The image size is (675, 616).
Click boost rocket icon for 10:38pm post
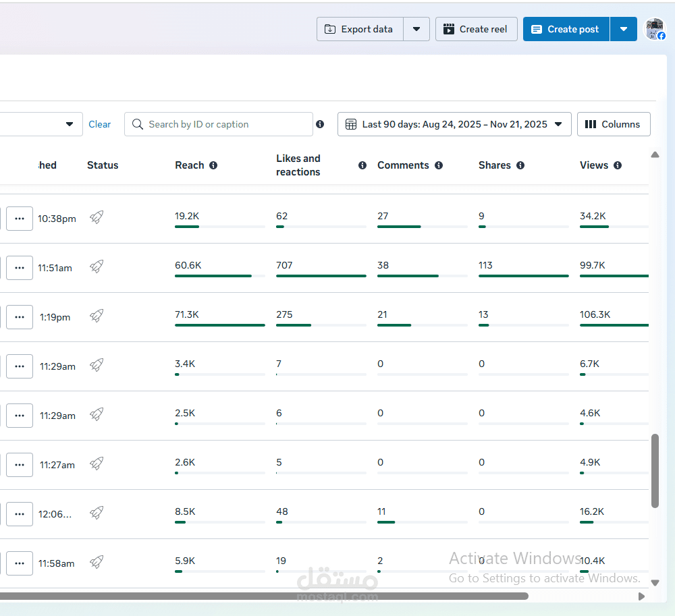97,217
